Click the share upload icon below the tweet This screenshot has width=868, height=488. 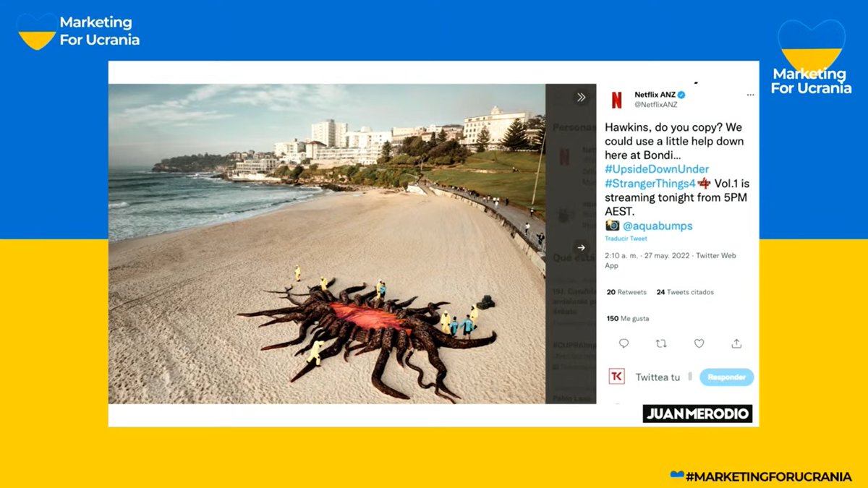736,343
